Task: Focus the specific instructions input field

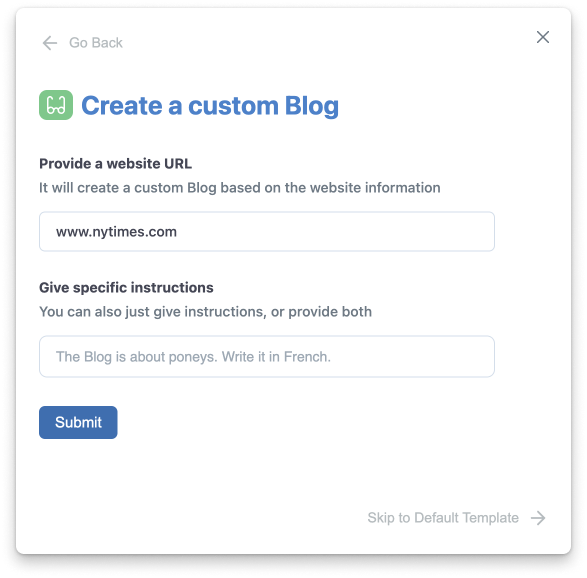Action: pyautogui.click(x=267, y=356)
